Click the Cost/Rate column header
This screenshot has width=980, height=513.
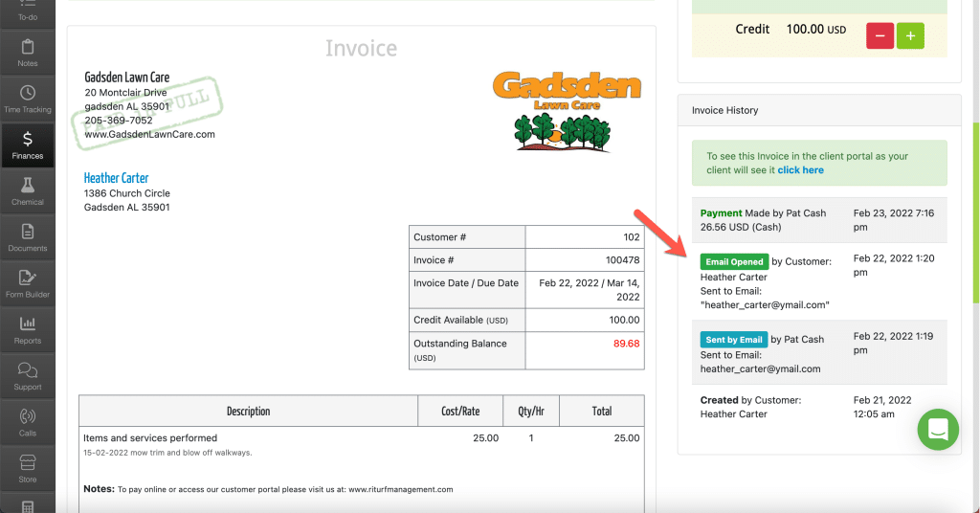point(460,412)
